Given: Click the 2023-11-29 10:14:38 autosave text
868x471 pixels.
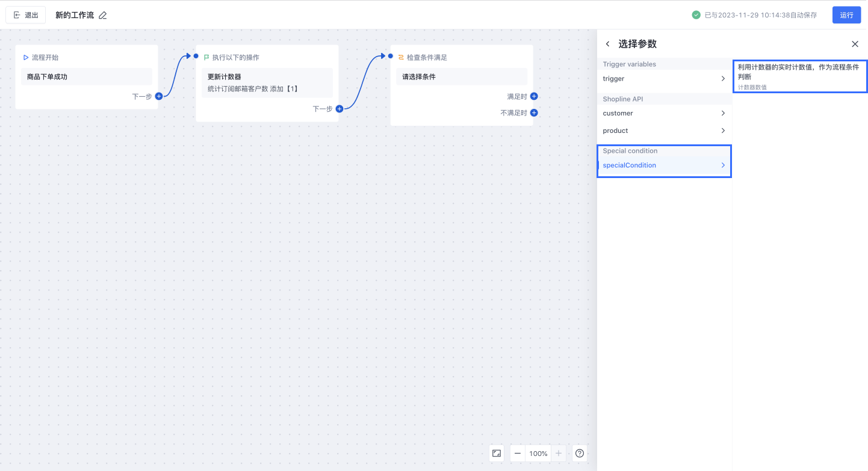Looking at the screenshot, I should (761, 15).
